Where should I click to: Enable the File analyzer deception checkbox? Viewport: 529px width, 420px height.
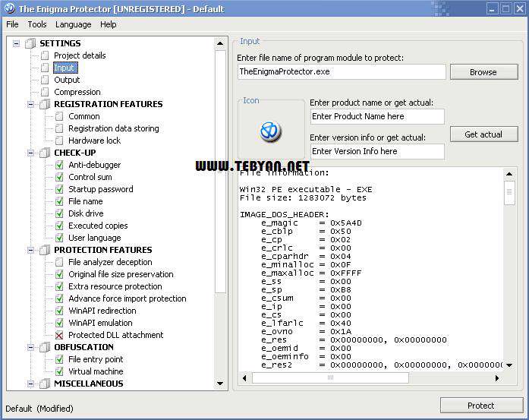pos(60,262)
